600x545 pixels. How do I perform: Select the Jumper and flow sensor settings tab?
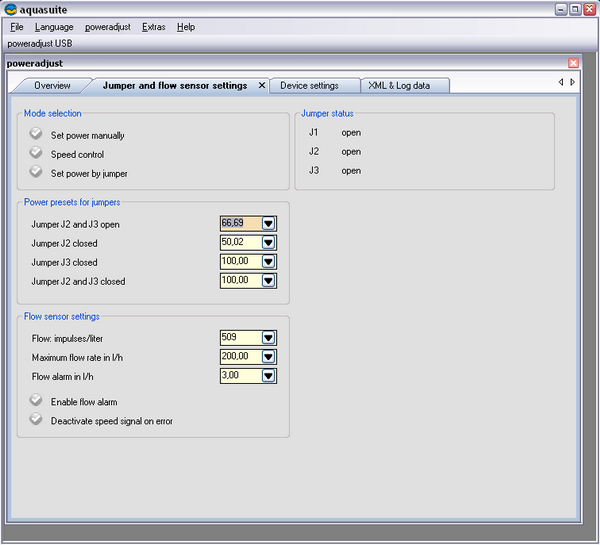pos(174,85)
